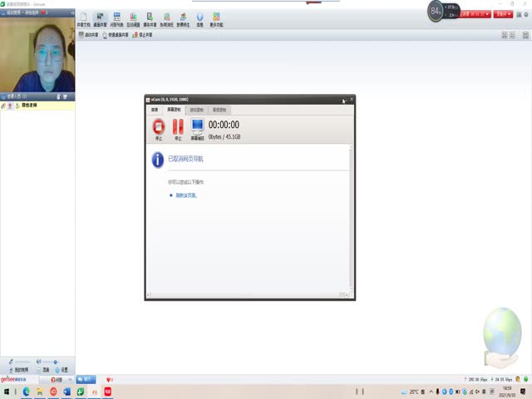Switch to the 屏幕录制 tab
The width and height of the screenshot is (532, 399).
173,110
